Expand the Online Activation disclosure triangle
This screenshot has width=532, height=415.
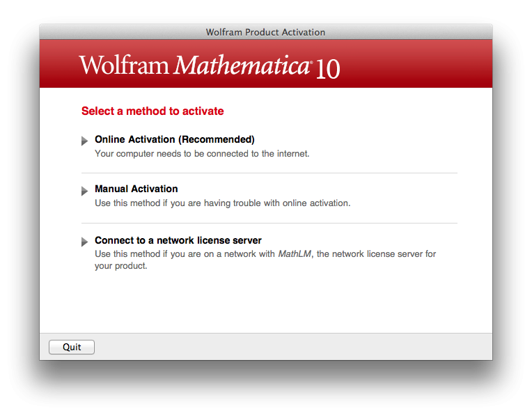[84, 141]
